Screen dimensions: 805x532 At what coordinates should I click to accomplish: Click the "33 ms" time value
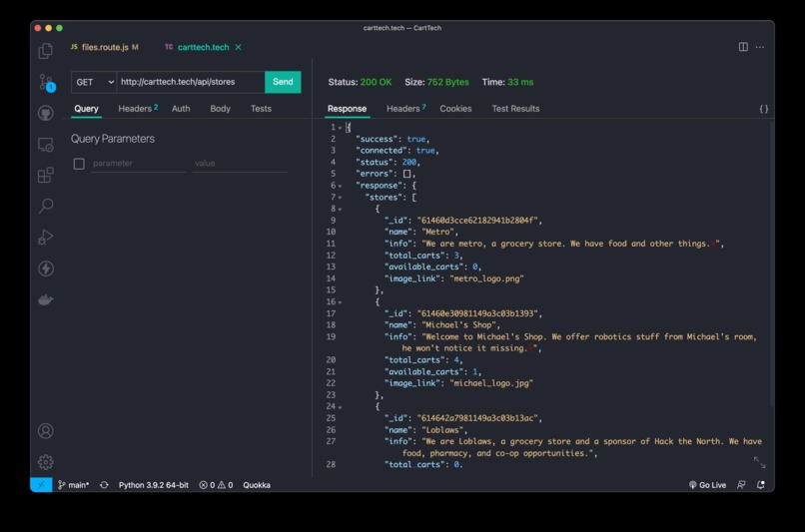[x=520, y=82]
